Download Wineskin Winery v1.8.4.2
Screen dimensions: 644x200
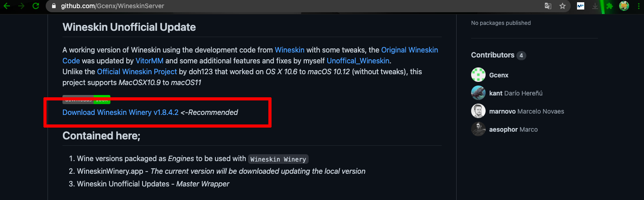tap(120, 112)
